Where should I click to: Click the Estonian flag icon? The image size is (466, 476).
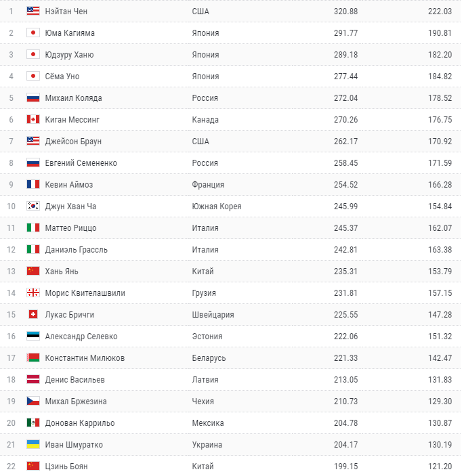point(33,337)
